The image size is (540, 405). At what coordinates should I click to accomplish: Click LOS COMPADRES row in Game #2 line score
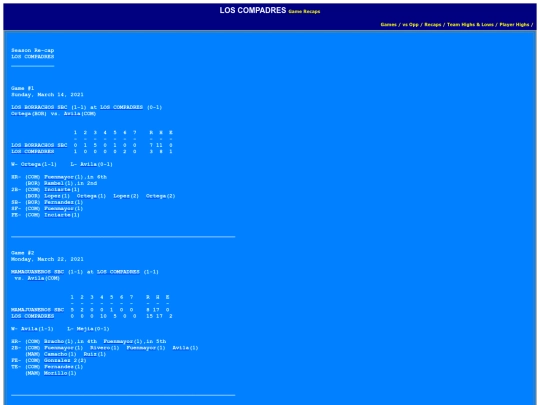32,316
